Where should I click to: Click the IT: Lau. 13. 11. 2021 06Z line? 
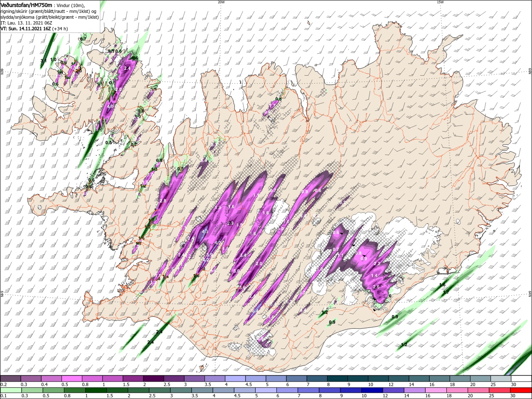26,23
